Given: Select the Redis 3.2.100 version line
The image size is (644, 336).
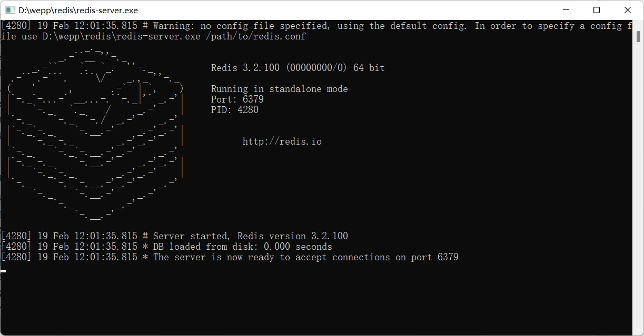Looking at the screenshot, I should coord(298,67).
